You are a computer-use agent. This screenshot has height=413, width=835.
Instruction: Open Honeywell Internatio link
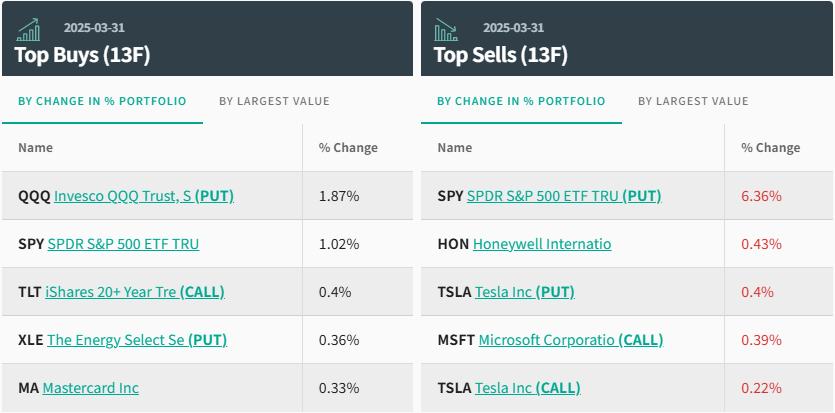(542, 244)
